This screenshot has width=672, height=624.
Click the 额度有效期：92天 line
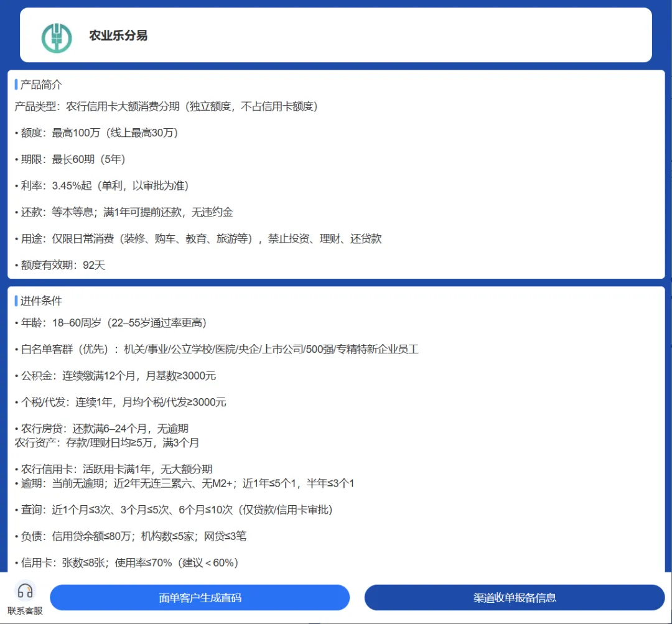pos(60,265)
